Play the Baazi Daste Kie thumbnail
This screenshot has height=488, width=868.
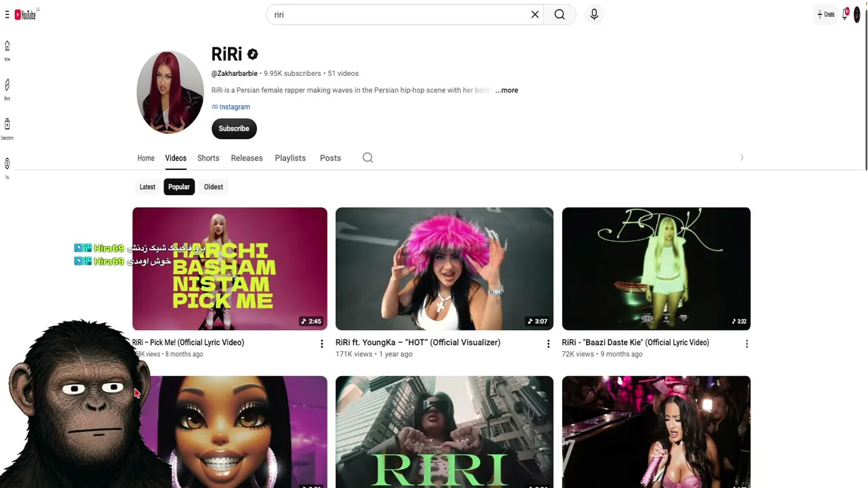click(656, 269)
